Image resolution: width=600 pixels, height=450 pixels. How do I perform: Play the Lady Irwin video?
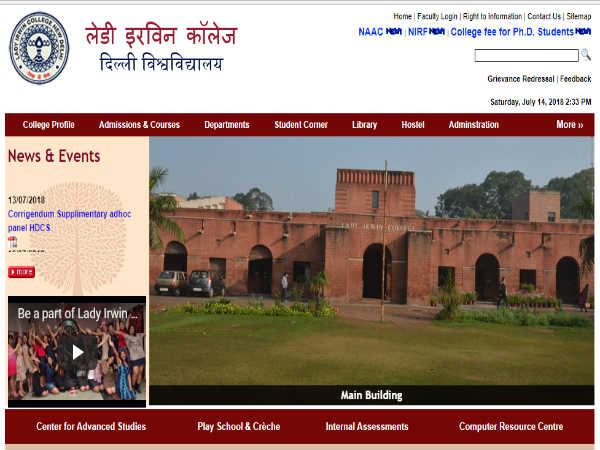(x=77, y=351)
